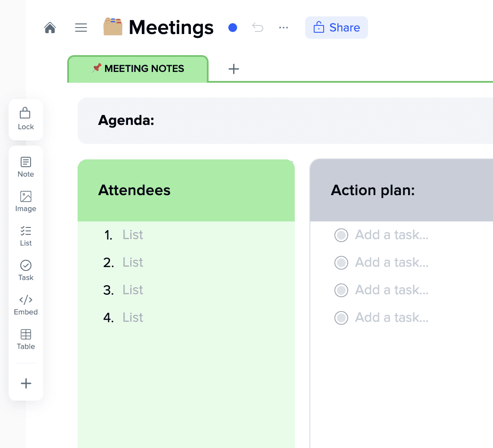The width and height of the screenshot is (493, 448).
Task: Check the first Add a task circle
Action: coord(341,235)
